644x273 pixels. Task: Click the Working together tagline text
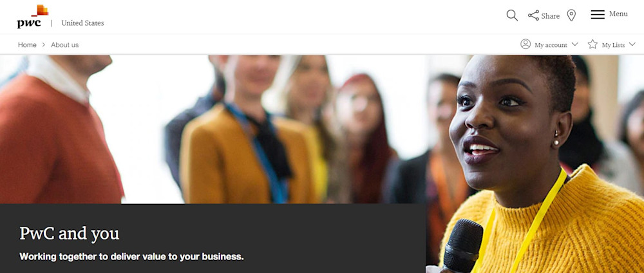tap(131, 257)
